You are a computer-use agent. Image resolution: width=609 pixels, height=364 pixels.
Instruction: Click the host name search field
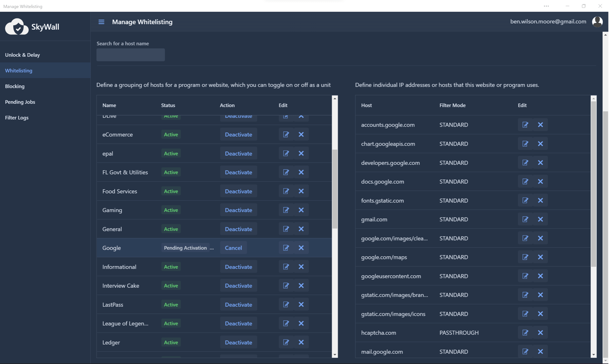pos(130,55)
